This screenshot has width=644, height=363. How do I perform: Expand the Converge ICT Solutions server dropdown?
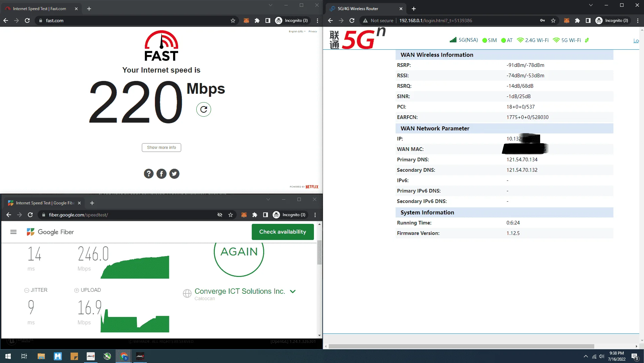(293, 291)
